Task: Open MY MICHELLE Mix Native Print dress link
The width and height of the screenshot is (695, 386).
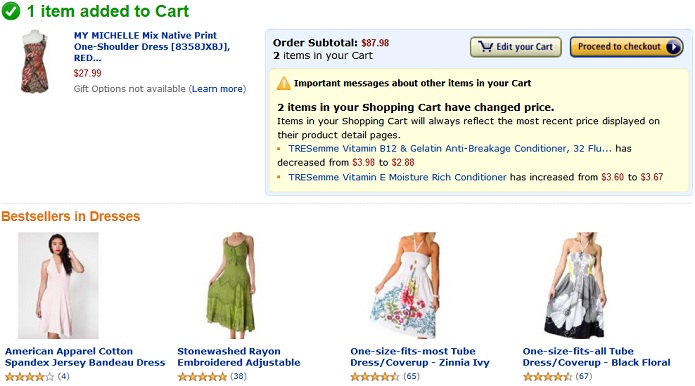Action: pos(152,47)
